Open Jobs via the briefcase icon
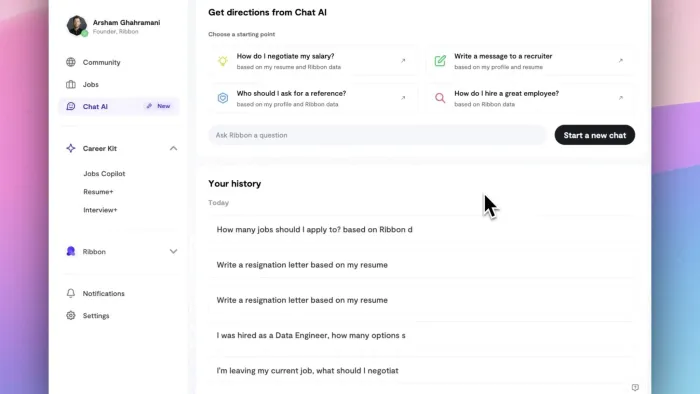 71,84
